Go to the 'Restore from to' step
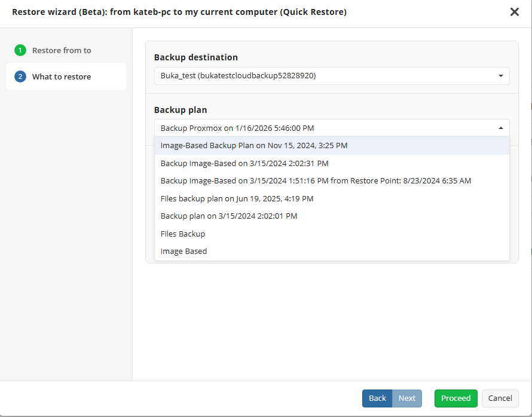The width and height of the screenshot is (532, 417). [62, 50]
